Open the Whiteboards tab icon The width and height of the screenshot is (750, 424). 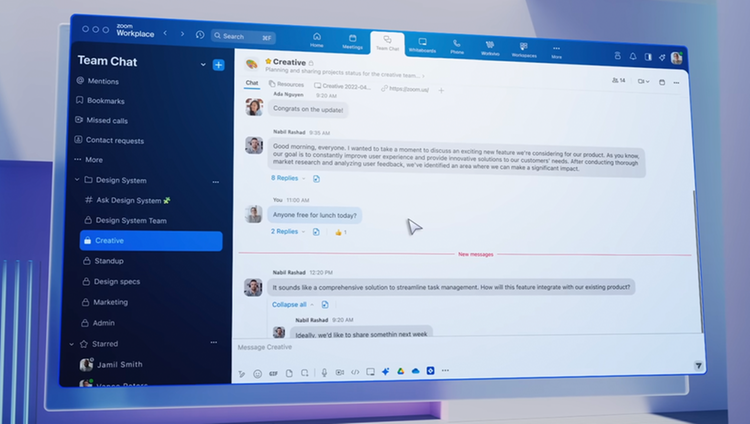pyautogui.click(x=422, y=42)
